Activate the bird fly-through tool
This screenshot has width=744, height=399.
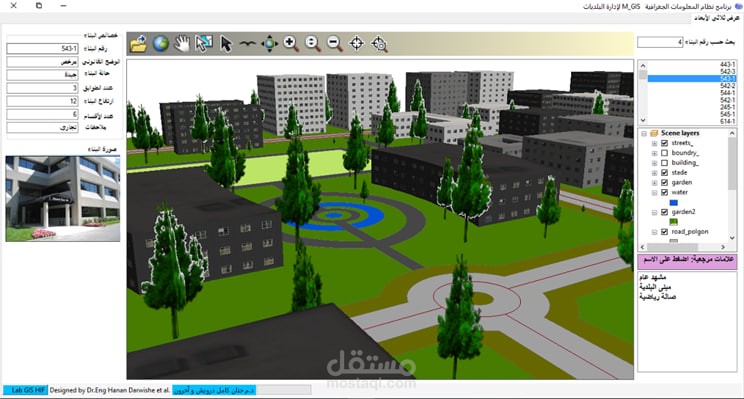[x=247, y=44]
